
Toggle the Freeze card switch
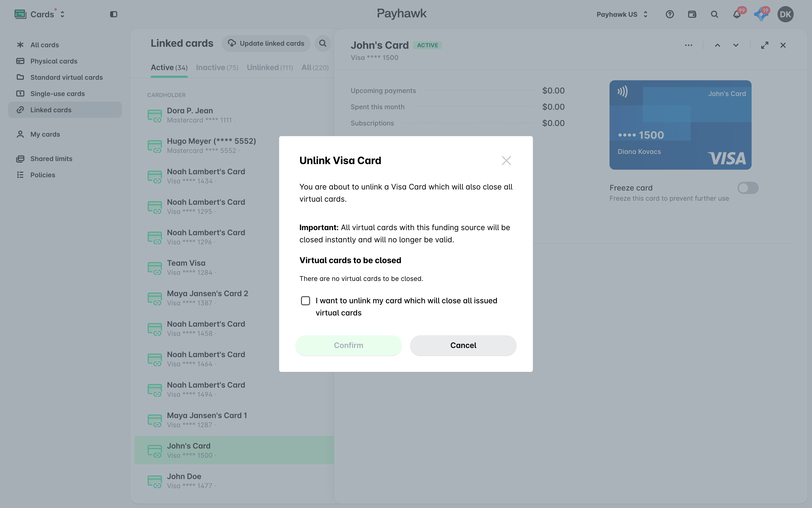(748, 188)
